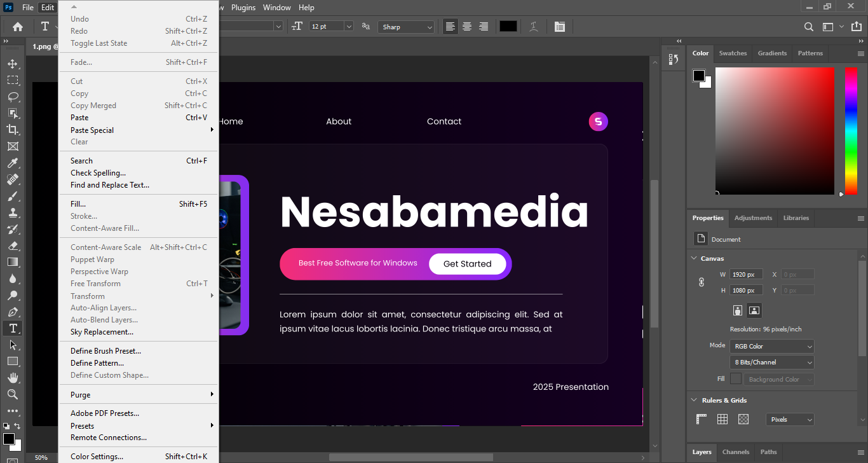
Task: Click the Define Pattern menu entry
Action: (x=97, y=363)
